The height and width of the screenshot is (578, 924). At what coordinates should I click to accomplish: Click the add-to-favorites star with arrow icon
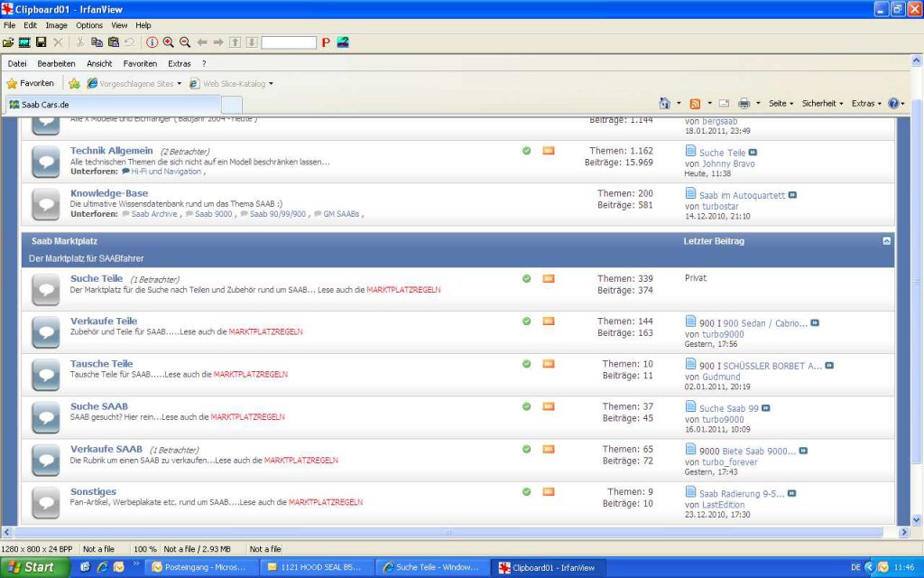[74, 84]
